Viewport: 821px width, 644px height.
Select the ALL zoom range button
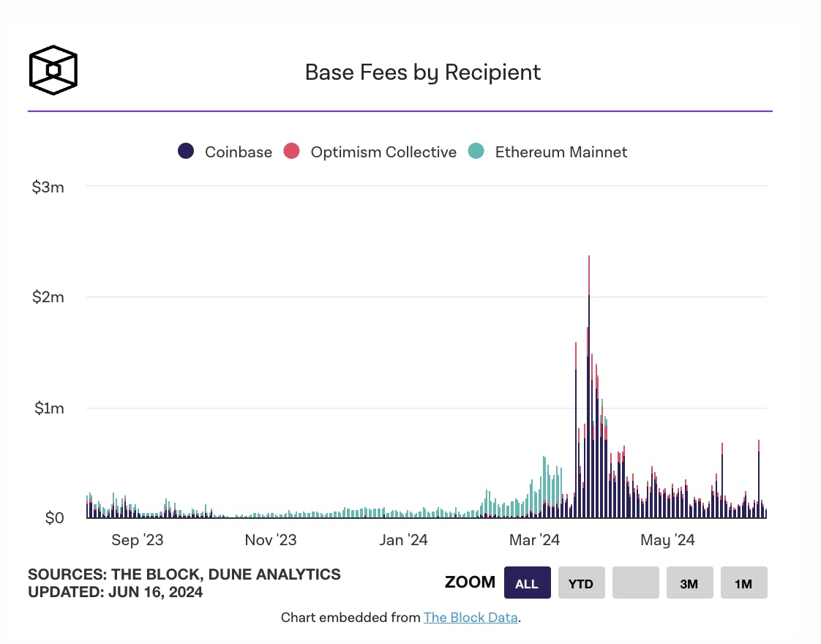click(528, 583)
